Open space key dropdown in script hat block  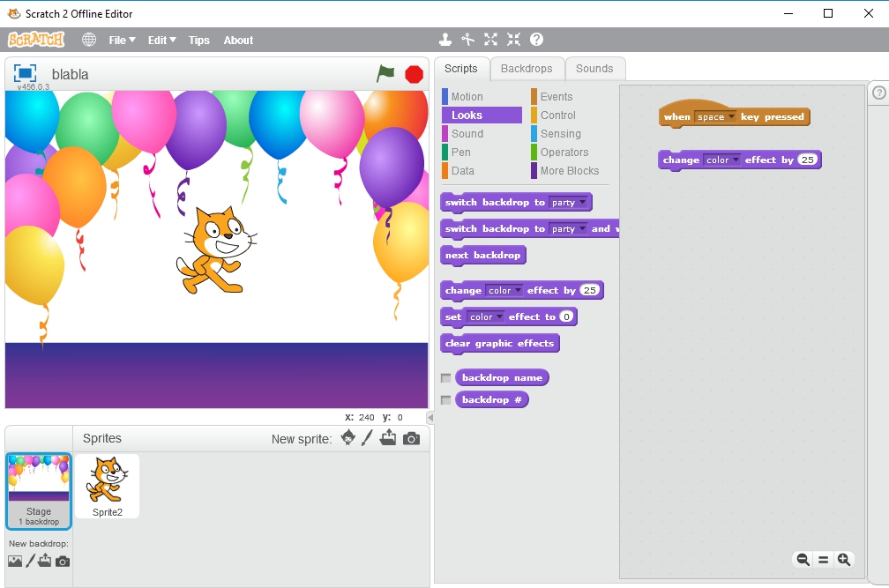coord(716,116)
